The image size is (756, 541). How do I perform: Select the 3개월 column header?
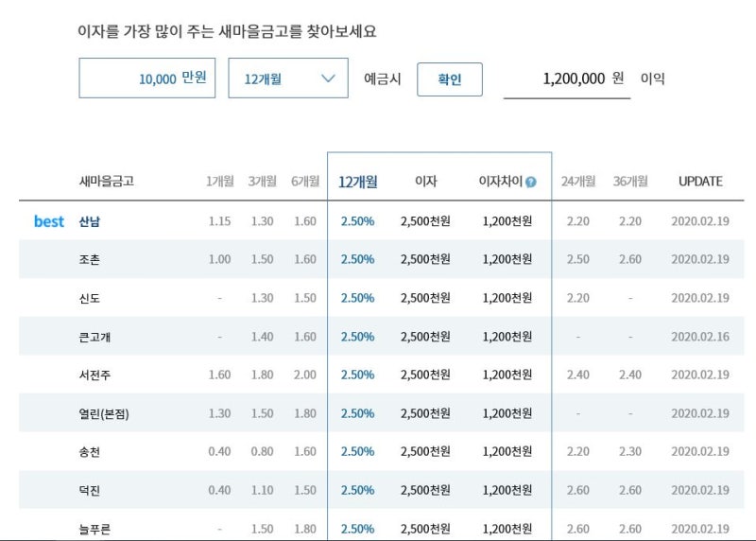pos(263,182)
